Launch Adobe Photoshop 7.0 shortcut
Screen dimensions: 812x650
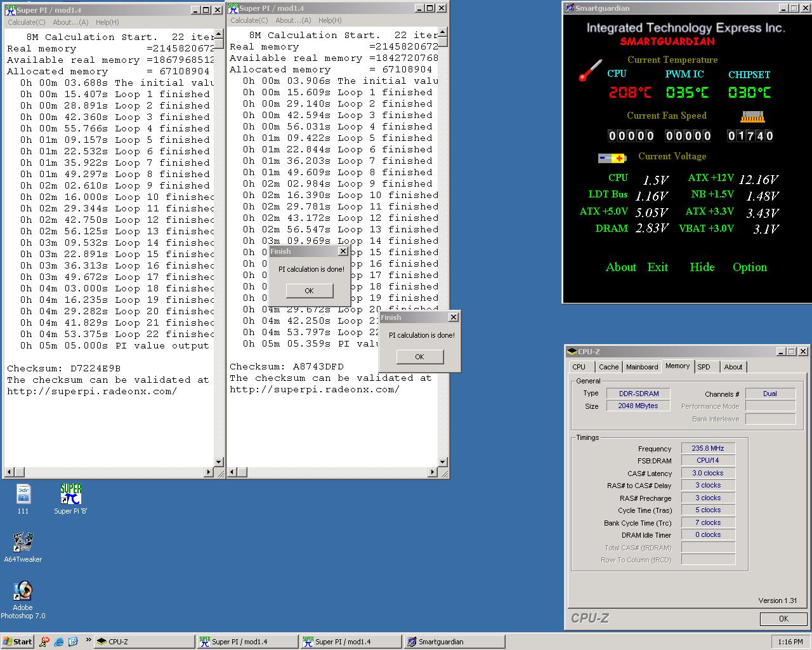tap(23, 591)
